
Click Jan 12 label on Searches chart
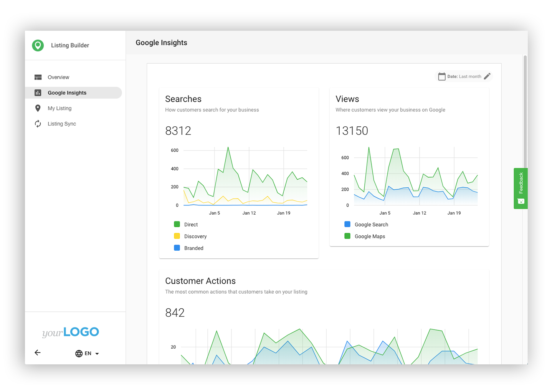[x=249, y=213]
